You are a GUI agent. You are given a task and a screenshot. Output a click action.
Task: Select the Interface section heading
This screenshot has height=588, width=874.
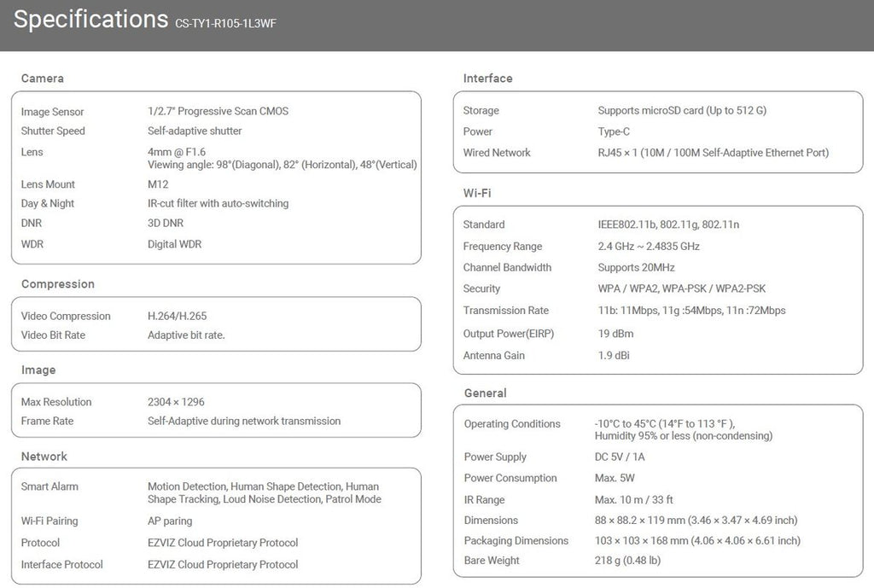click(487, 79)
